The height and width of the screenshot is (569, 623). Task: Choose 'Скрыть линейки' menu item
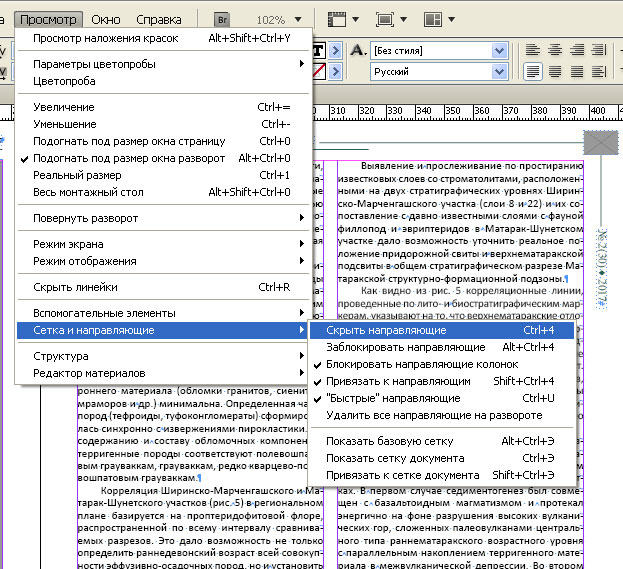pyautogui.click(x=163, y=287)
